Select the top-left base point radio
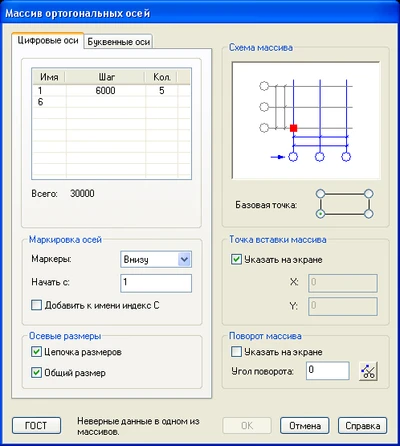Viewport: 400px width, 446px height. click(320, 194)
